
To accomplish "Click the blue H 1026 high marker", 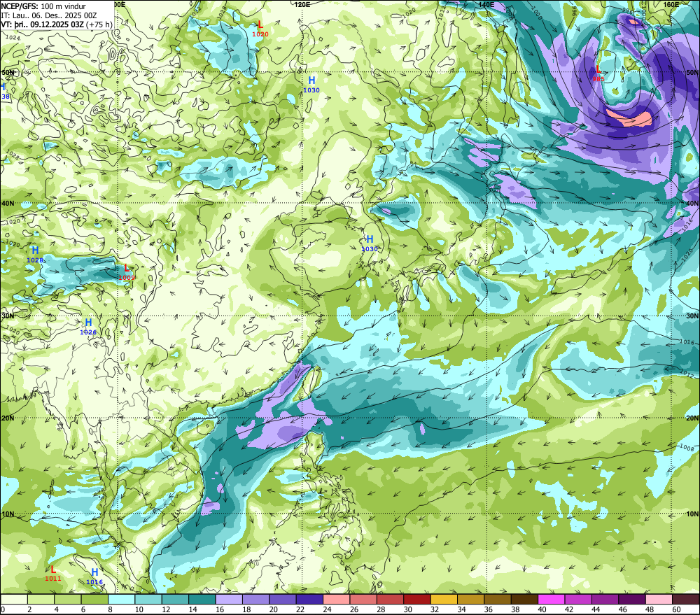I will coord(88,327).
